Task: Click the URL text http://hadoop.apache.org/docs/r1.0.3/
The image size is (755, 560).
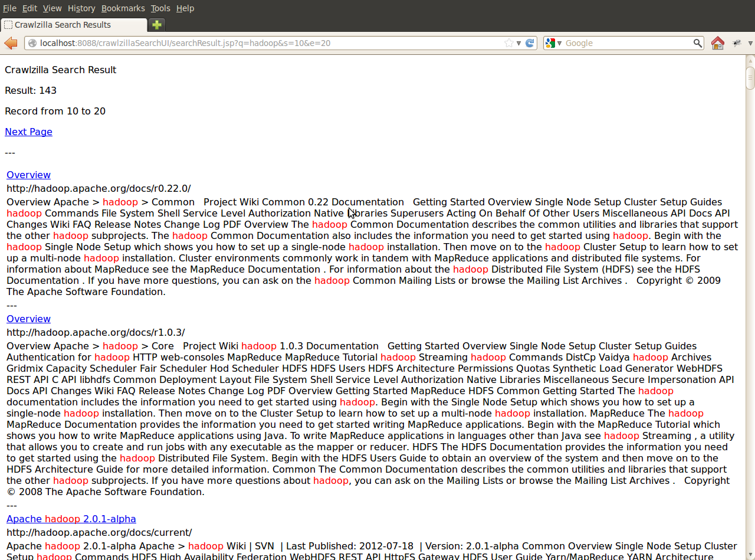Action: [x=96, y=332]
